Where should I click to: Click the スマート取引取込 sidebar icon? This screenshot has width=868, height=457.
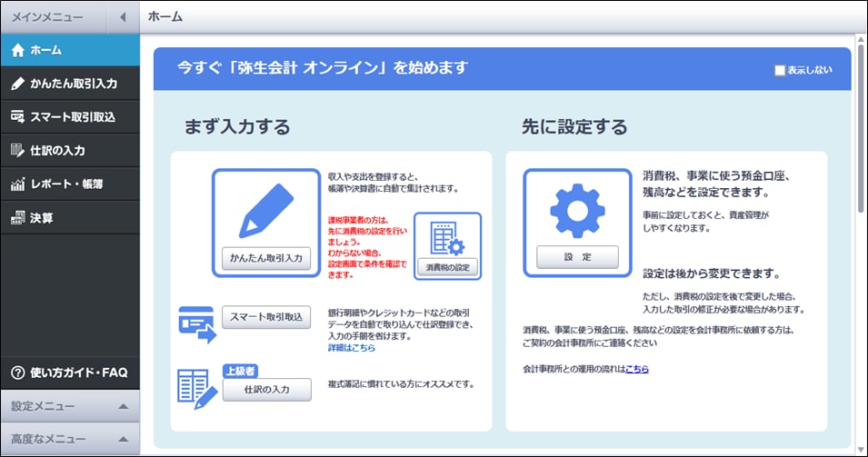coord(17,116)
